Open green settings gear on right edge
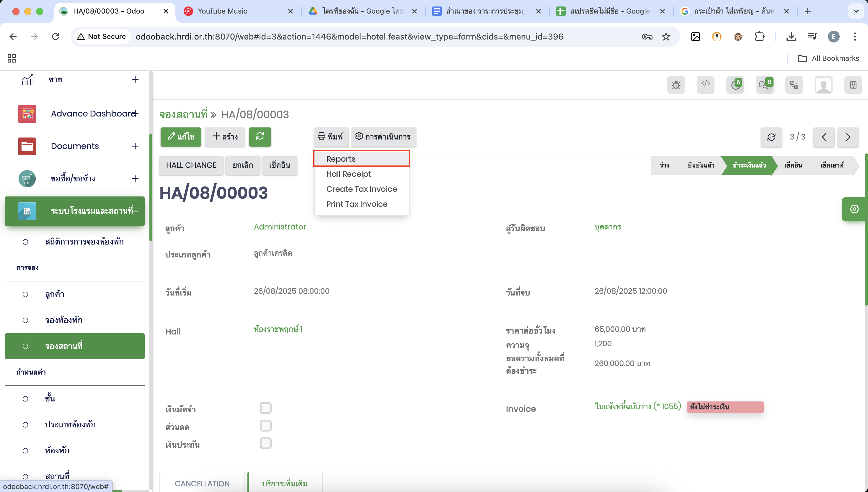The image size is (868, 492). pos(854,209)
